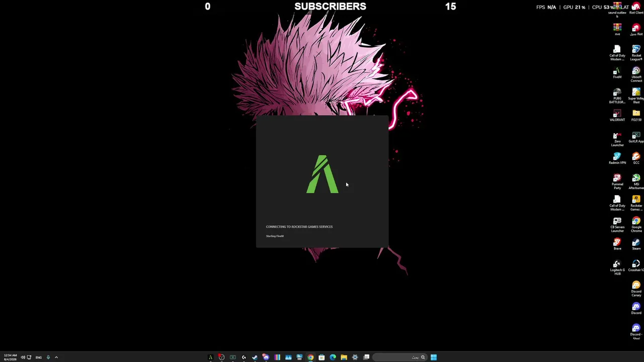
Task: Switch to Google Chrome in the taskbar
Action: [x=310, y=357]
